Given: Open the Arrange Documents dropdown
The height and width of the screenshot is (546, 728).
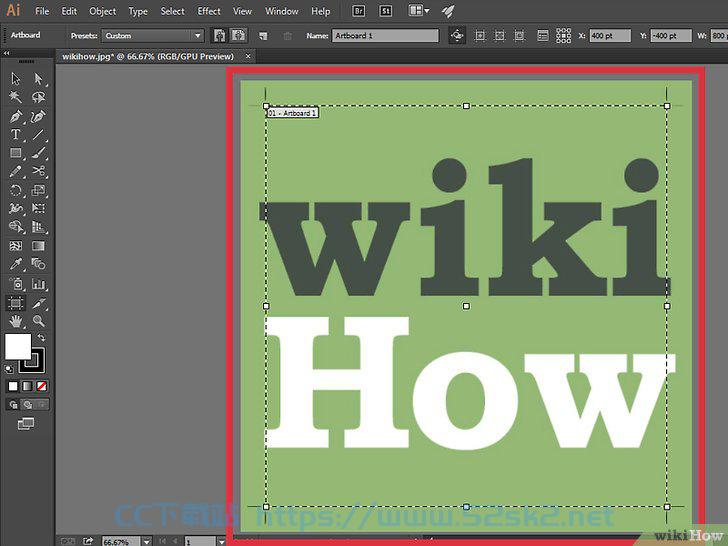Looking at the screenshot, I should tap(419, 11).
